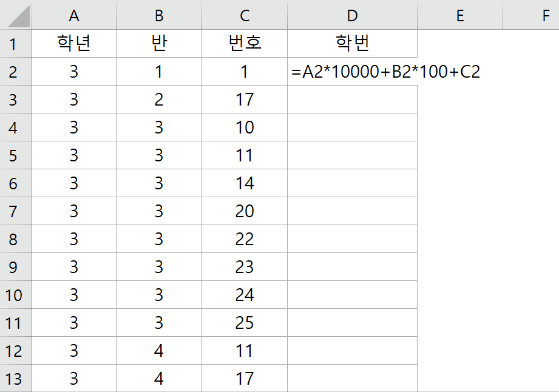
Task: Select row 8 header
Action: [16, 239]
